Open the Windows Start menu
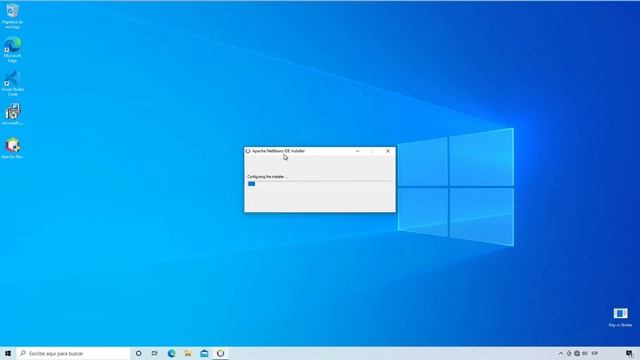Image resolution: width=640 pixels, height=360 pixels. pyautogui.click(x=8, y=353)
